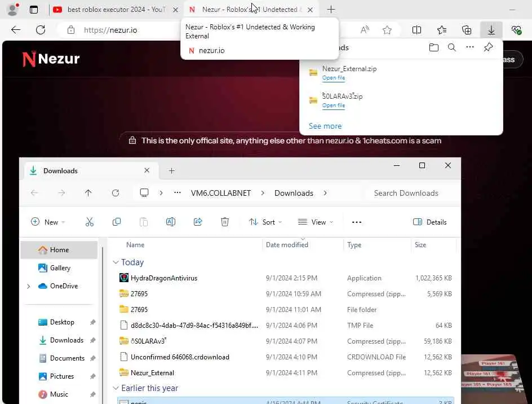Collapse the Earlier this year group
Viewport: 532px width, 404px height.
116,388
